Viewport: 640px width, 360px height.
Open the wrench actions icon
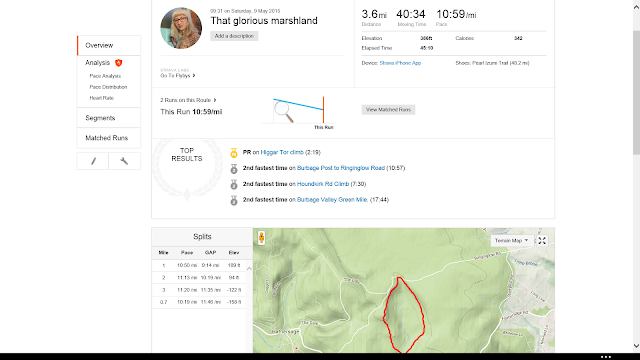click(x=124, y=161)
